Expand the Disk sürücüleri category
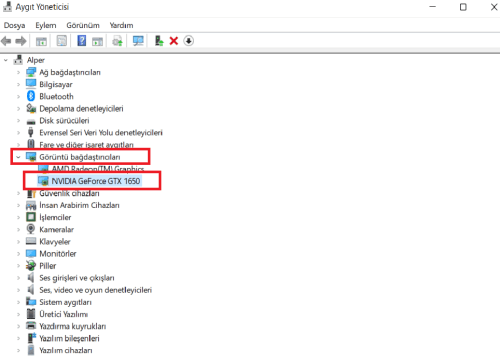Screen dimensions: 500x363 [x=19, y=120]
